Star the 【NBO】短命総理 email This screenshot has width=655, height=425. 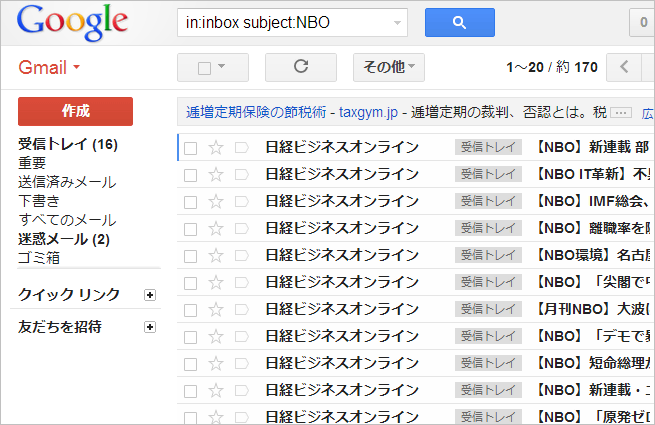pyautogui.click(x=216, y=364)
